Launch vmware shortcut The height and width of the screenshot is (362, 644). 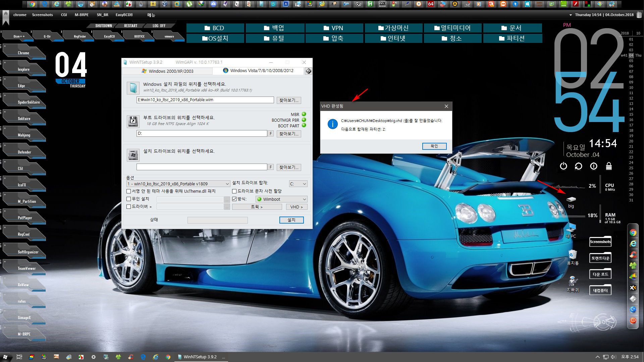169,36
